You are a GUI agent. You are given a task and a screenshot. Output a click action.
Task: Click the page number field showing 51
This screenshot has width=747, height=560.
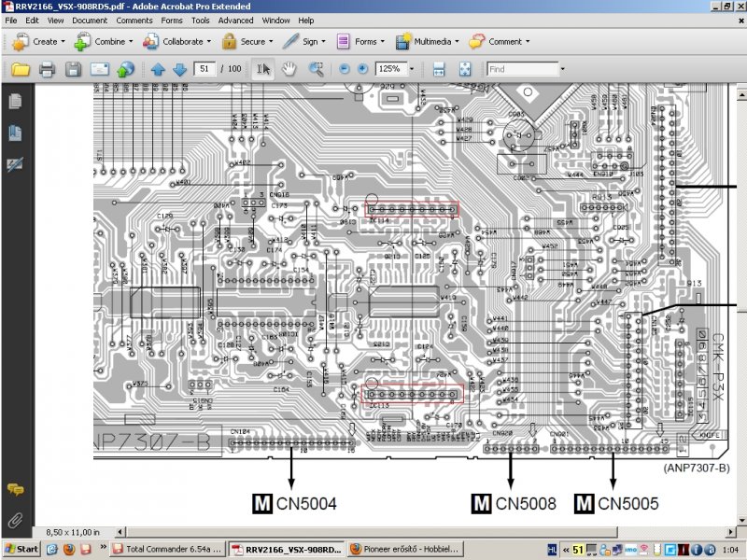[204, 69]
